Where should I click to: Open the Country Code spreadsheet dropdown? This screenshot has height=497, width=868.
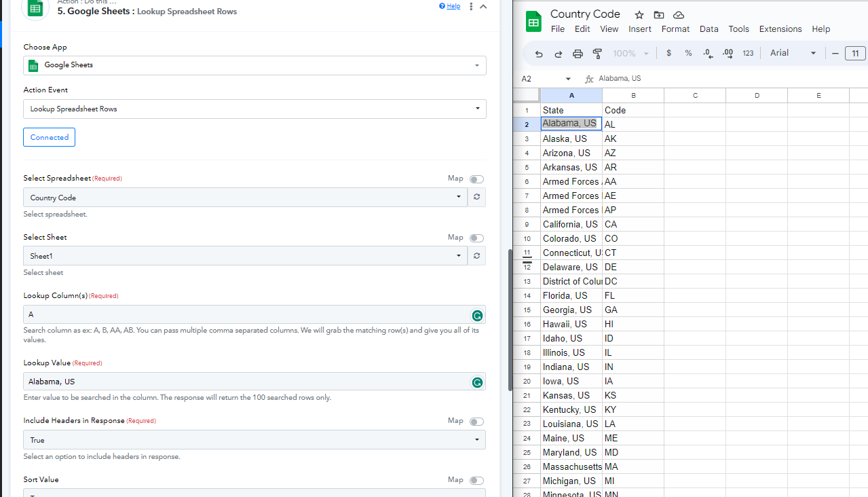pyautogui.click(x=246, y=198)
